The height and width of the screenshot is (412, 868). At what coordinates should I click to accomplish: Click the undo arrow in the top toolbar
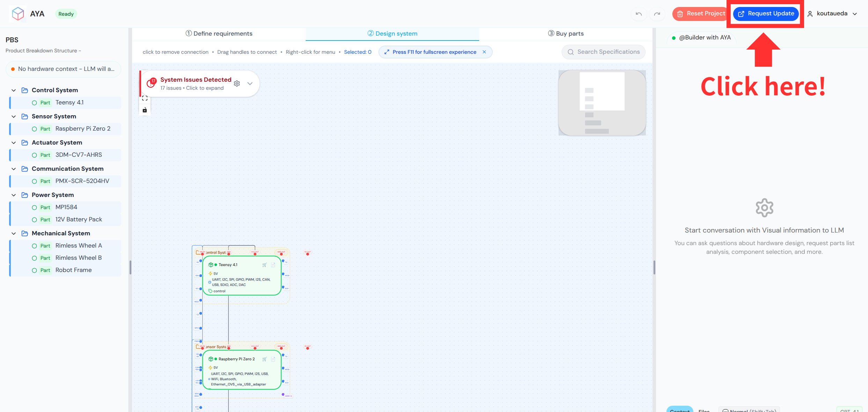click(x=639, y=14)
